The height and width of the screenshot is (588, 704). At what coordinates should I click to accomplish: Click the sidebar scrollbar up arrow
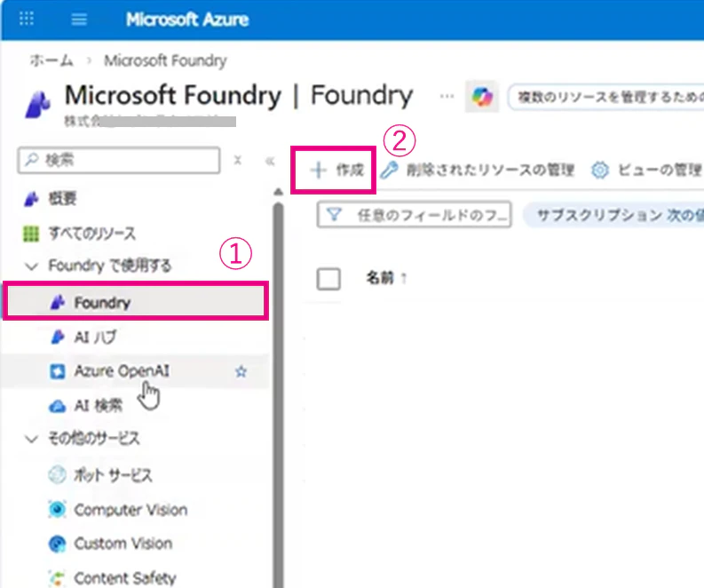[x=279, y=192]
